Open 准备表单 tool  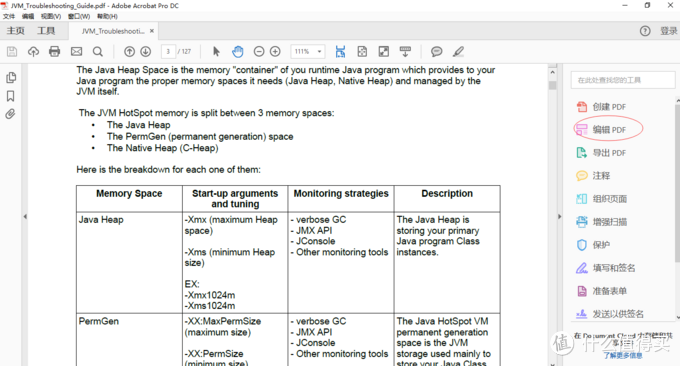(601, 291)
